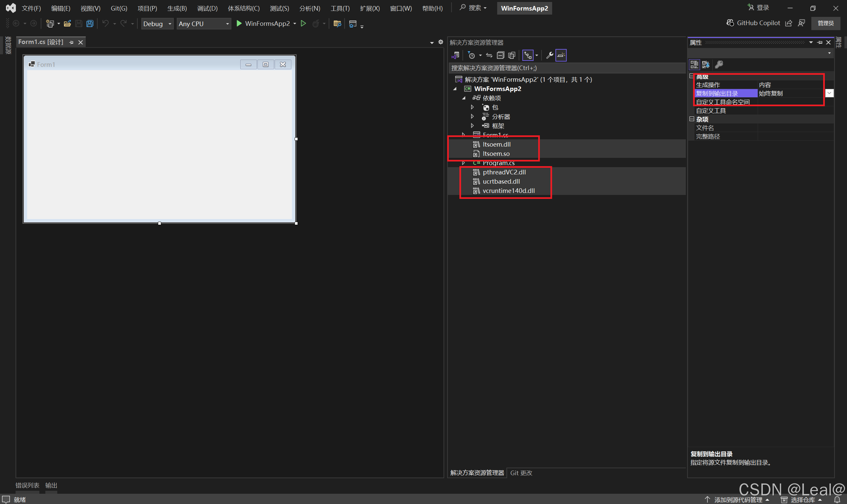Click the Save All toolbar icon
The image size is (847, 504).
point(90,23)
